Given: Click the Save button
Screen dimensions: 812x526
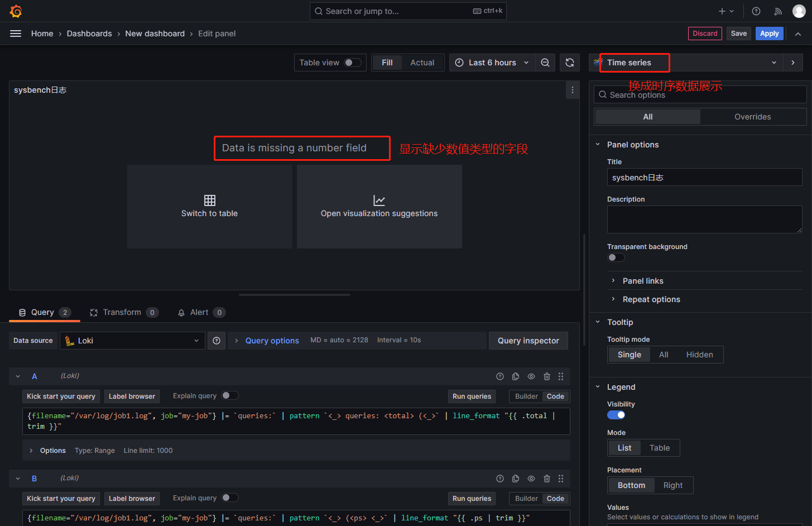Looking at the screenshot, I should [x=739, y=34].
